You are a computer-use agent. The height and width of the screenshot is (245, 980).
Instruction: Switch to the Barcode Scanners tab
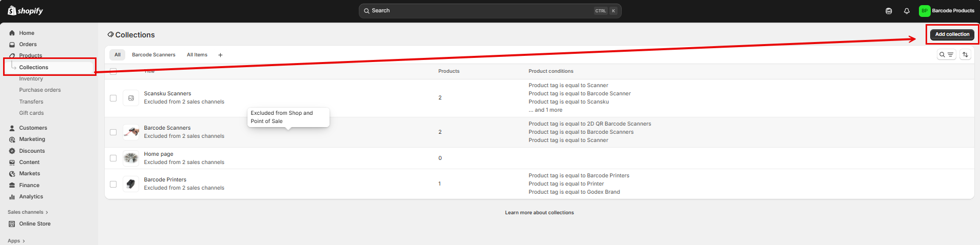[x=153, y=55]
